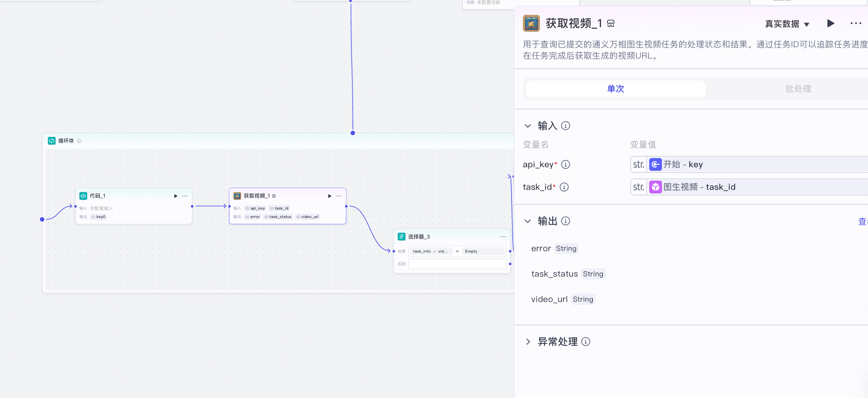Show info tooltip for task_id

pyautogui.click(x=564, y=187)
